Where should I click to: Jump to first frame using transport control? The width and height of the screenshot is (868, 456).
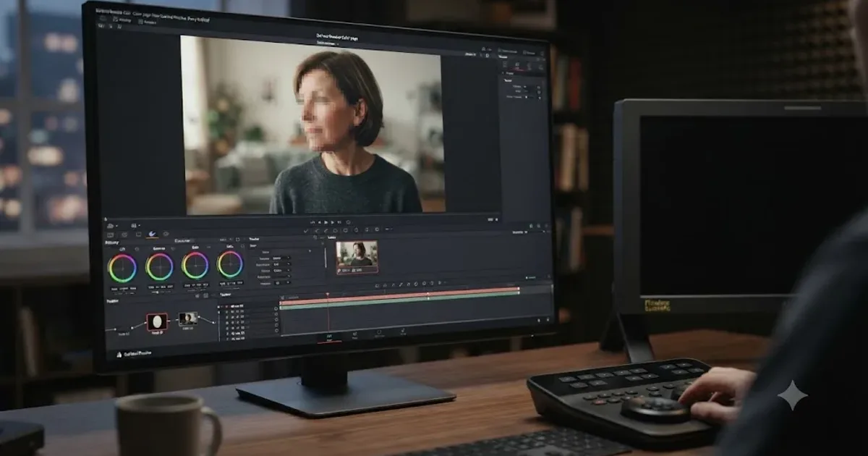312,222
